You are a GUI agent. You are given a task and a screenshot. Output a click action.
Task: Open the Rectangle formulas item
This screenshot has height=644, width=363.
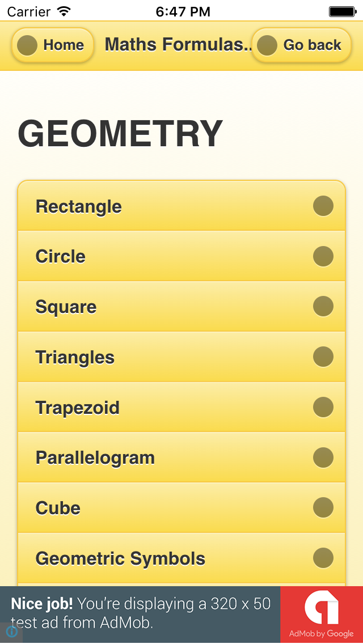[79, 206]
